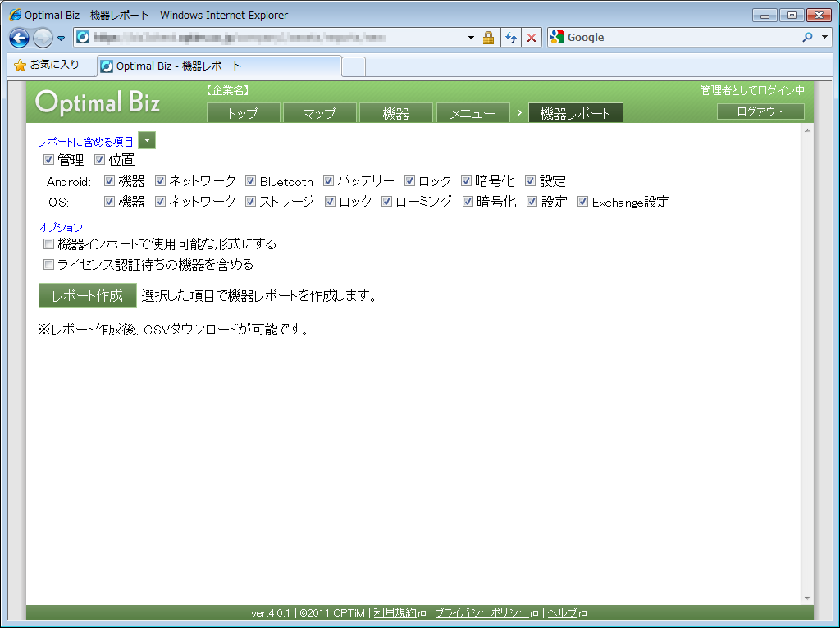Image resolution: width=840 pixels, height=628 pixels.
Task: Open the プライバシーポリシー footer link
Action: coord(482,612)
